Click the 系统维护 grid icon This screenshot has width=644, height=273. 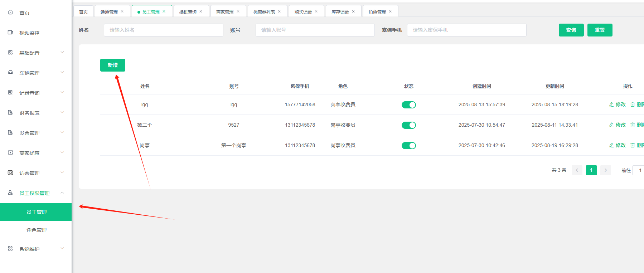10,249
